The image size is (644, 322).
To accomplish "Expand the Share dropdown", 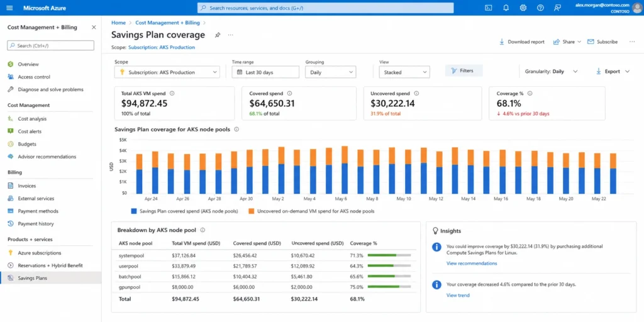I will point(567,42).
